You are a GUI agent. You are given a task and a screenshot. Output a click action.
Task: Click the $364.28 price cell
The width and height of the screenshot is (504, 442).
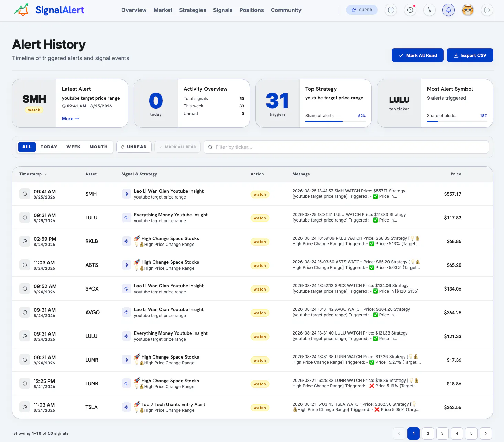pyautogui.click(x=453, y=313)
